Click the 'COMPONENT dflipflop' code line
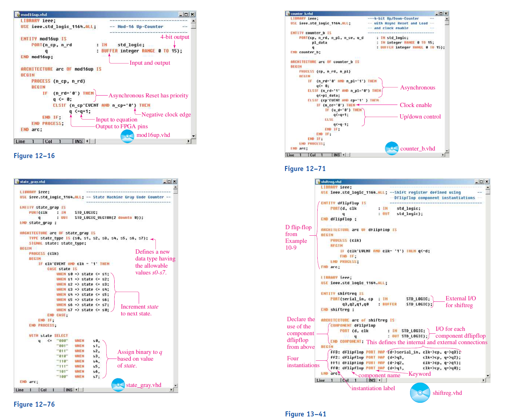The width and height of the screenshot is (511, 420). click(x=353, y=326)
